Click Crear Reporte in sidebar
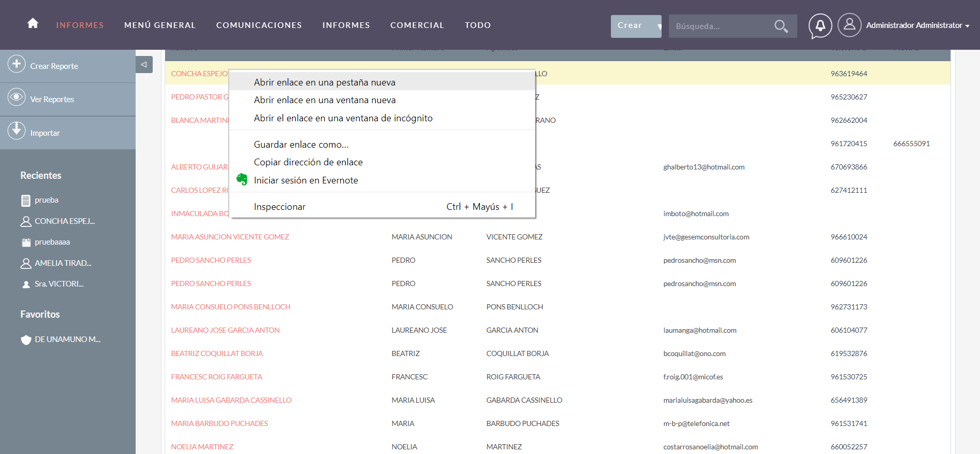This screenshot has width=980, height=454. pyautogui.click(x=54, y=66)
